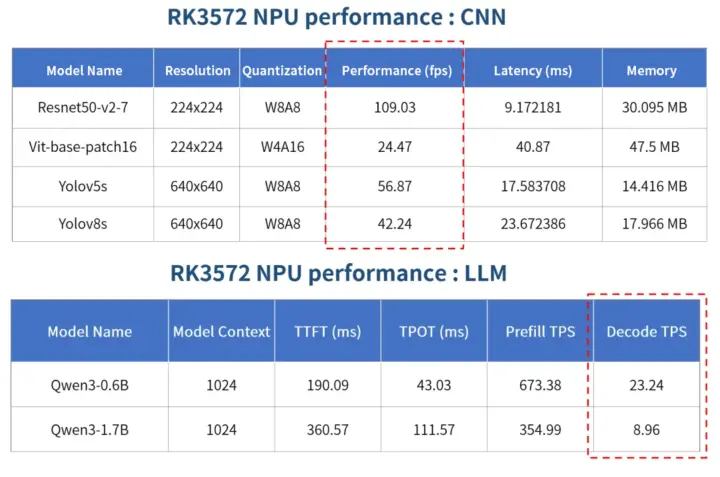Image resolution: width=720 pixels, height=477 pixels.
Task: Click the 'Model Context' header cell
Action: click(221, 332)
